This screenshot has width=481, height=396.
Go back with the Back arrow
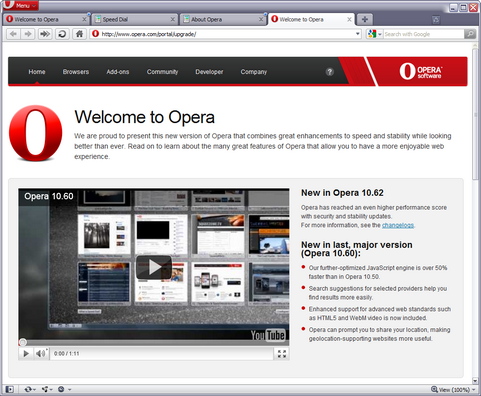13,34
